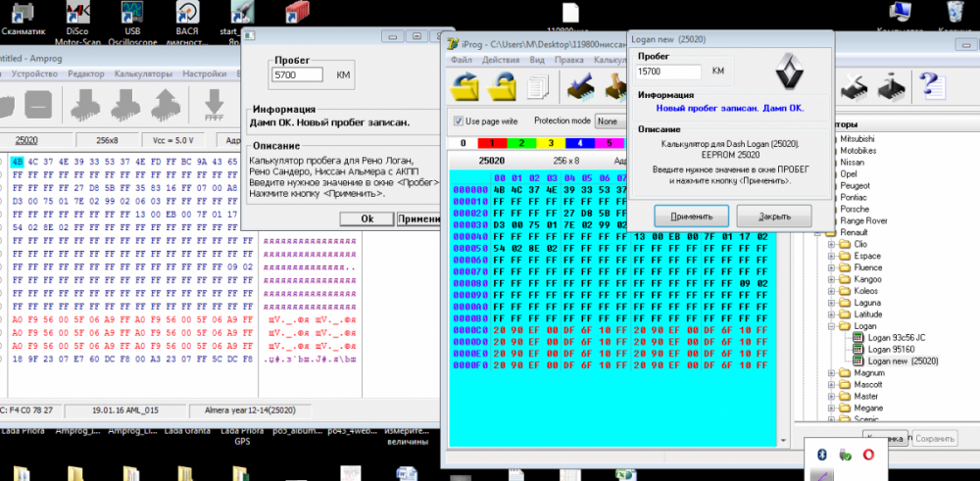Image resolution: width=980 pixels, height=481 pixels.
Task: Select the yellow color swatch 3
Action: [551, 143]
